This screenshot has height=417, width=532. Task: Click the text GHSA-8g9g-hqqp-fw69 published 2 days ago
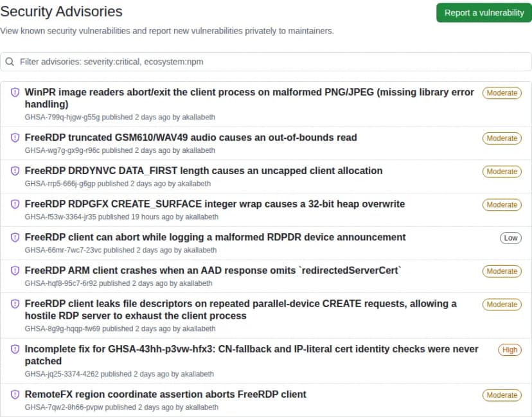(x=98, y=329)
